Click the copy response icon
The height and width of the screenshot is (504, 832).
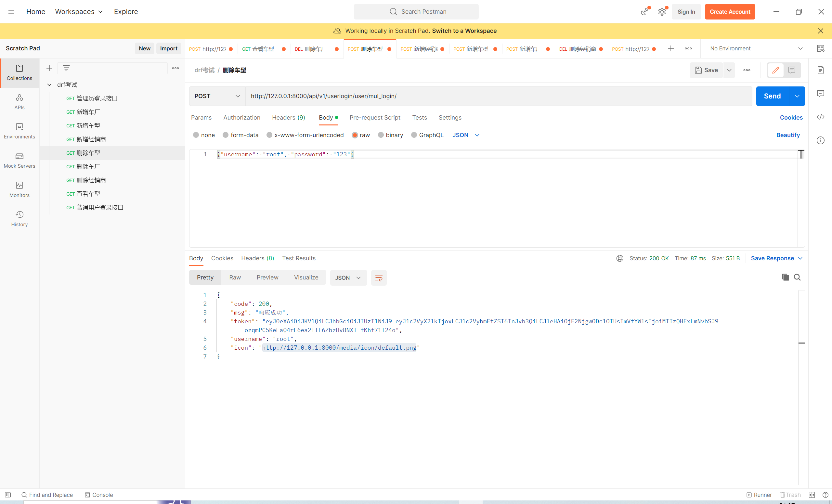pos(786,277)
